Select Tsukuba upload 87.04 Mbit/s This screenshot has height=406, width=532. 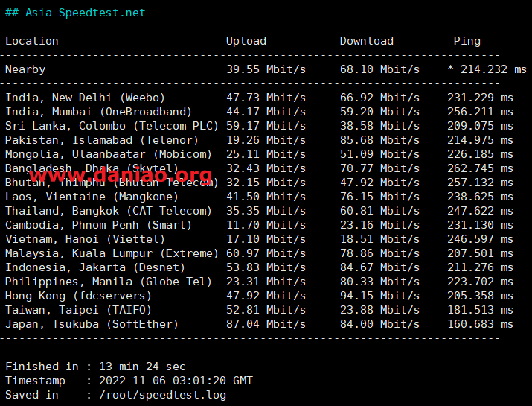tap(266, 324)
